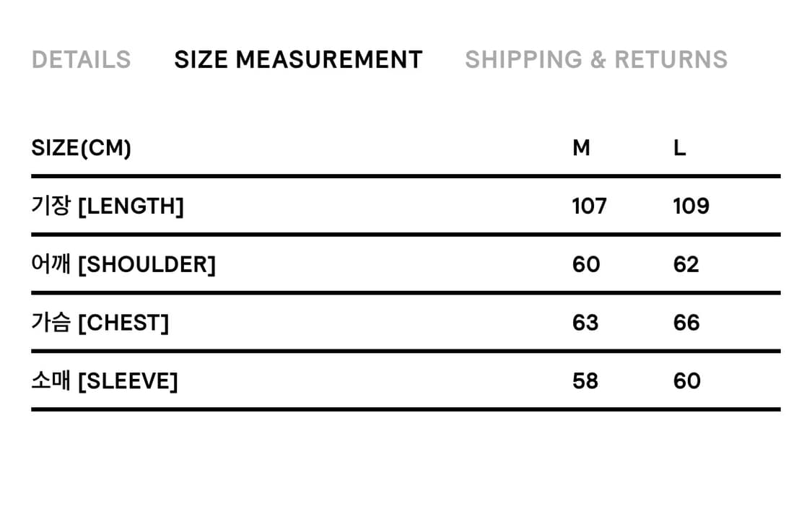Select the M sleeve value 58
This screenshot has height=519, width=812.
(585, 380)
